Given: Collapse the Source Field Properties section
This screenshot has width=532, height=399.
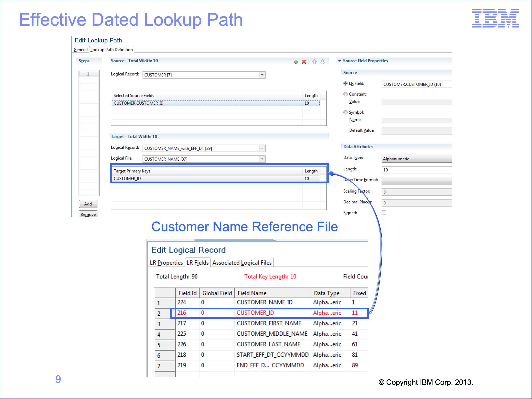Looking at the screenshot, I should [339, 61].
